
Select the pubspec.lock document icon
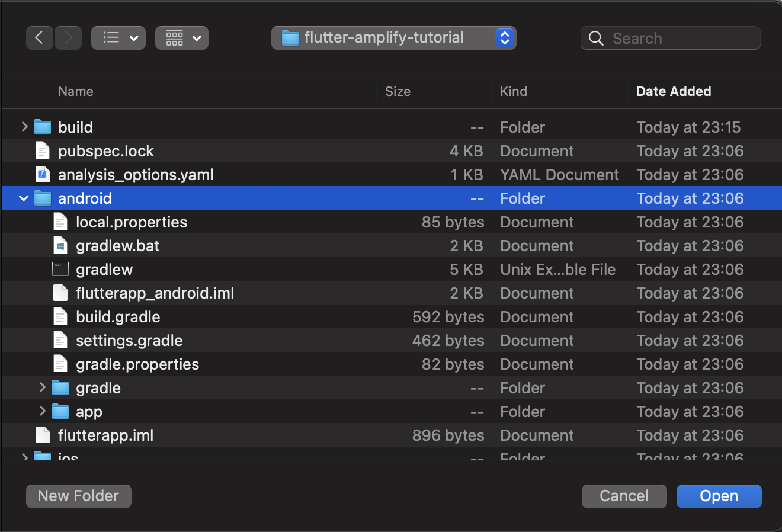point(43,150)
